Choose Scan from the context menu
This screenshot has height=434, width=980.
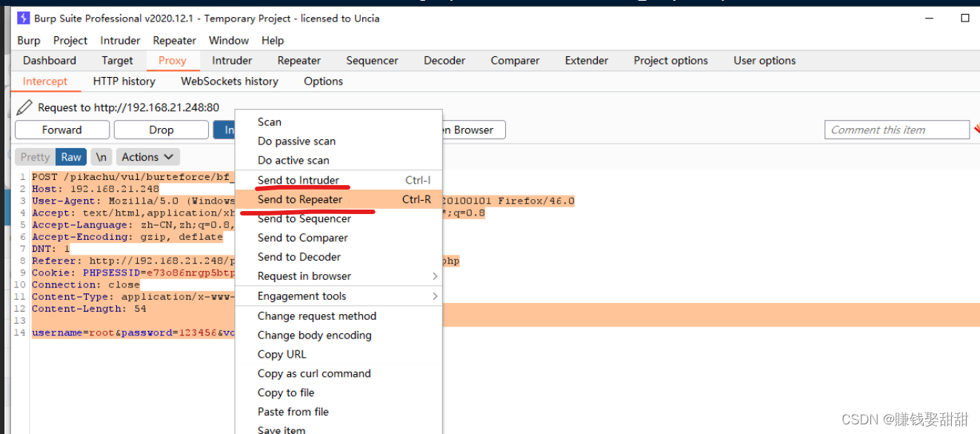tap(339, 122)
